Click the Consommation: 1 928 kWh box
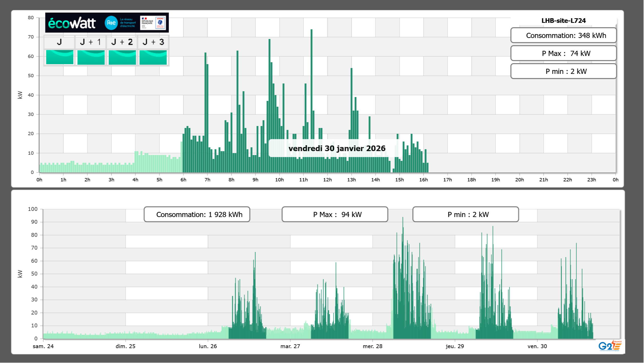This screenshot has width=644, height=363. click(197, 214)
